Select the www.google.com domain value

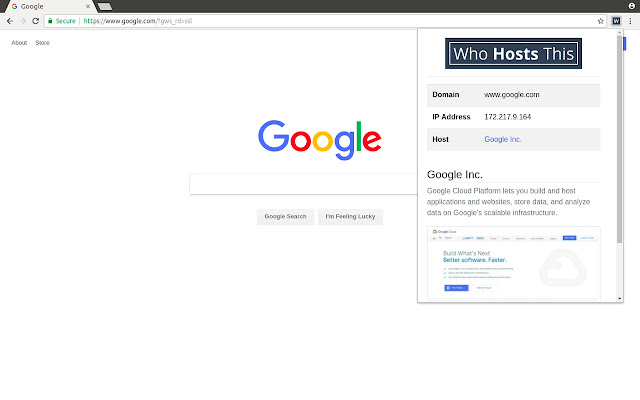coord(512,95)
